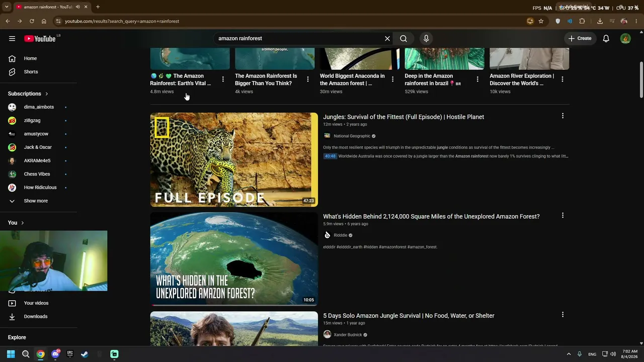Open more options for 'Bigger Than You Think?' short
The image size is (644, 362).
tap(308, 79)
